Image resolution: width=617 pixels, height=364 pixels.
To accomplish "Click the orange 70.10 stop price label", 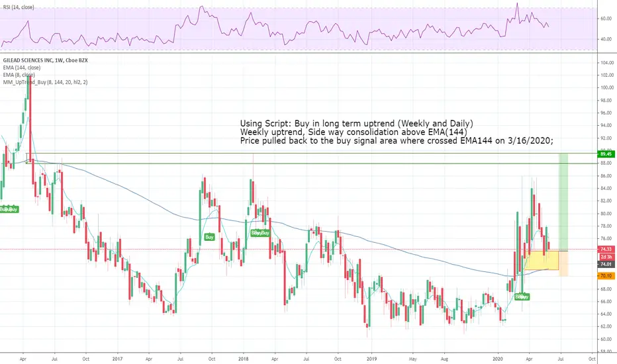I will pyautogui.click(x=606, y=276).
